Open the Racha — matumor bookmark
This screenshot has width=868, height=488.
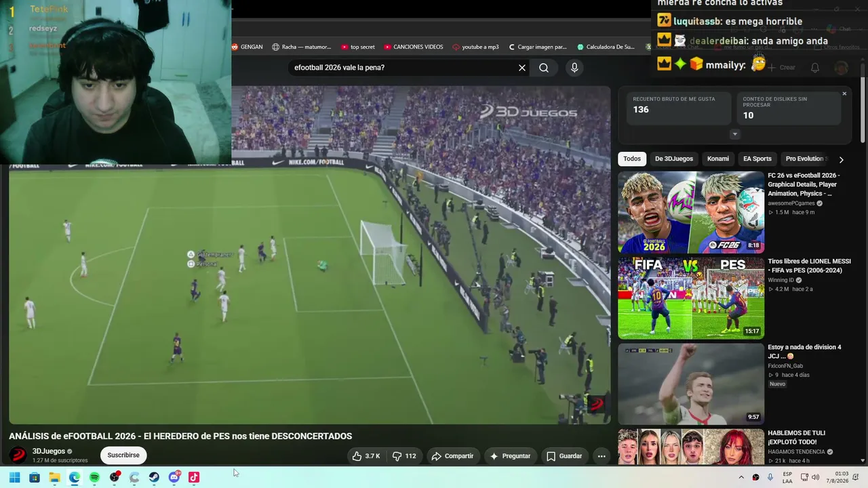[x=302, y=47]
